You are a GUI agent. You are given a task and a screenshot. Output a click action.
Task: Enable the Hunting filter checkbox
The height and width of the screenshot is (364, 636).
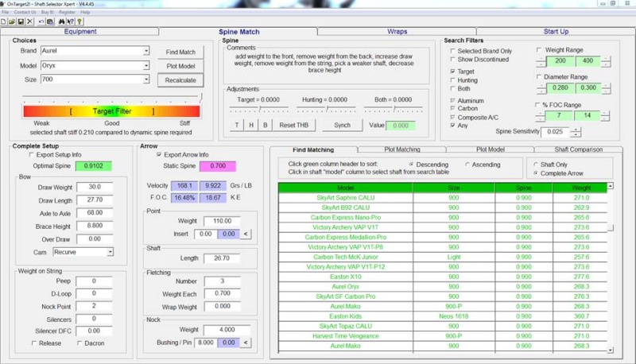pyautogui.click(x=452, y=79)
